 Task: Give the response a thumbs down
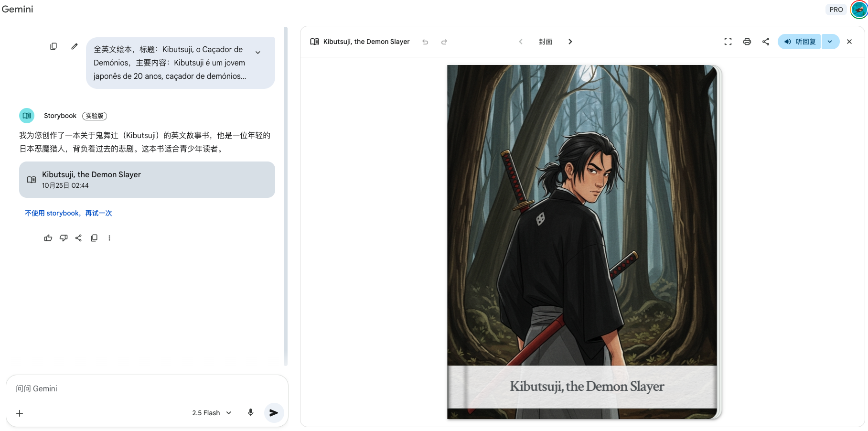(64, 238)
